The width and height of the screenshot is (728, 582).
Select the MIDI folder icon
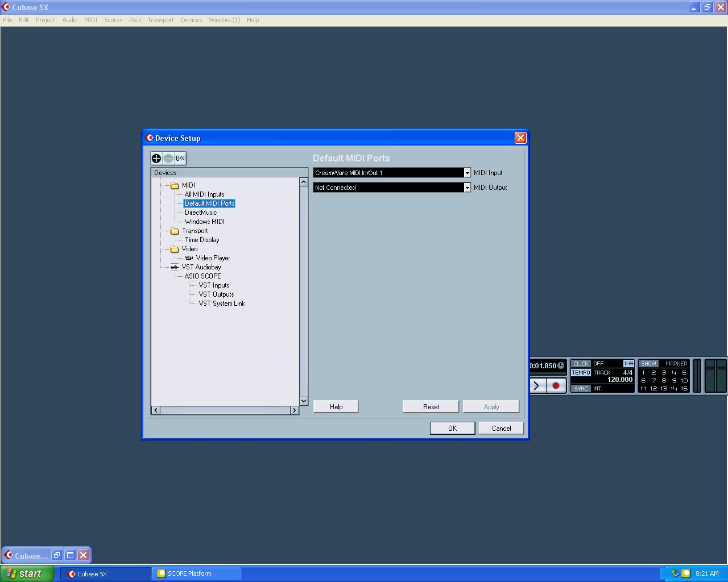pos(175,185)
